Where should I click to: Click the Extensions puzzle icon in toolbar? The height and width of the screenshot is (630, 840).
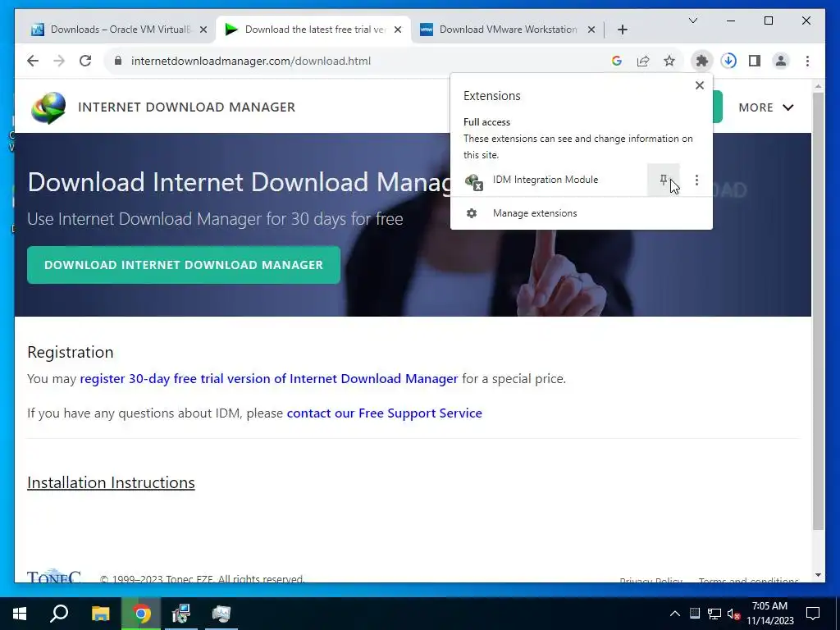(702, 61)
